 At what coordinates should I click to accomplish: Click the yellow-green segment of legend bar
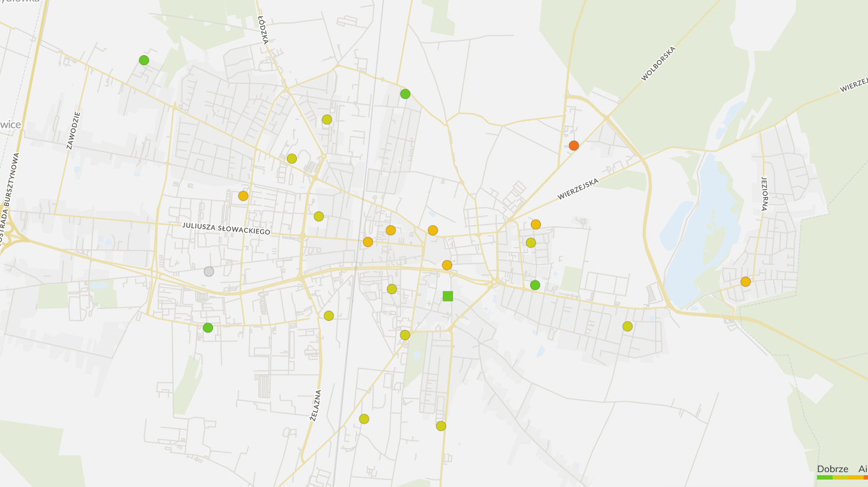tap(839, 478)
